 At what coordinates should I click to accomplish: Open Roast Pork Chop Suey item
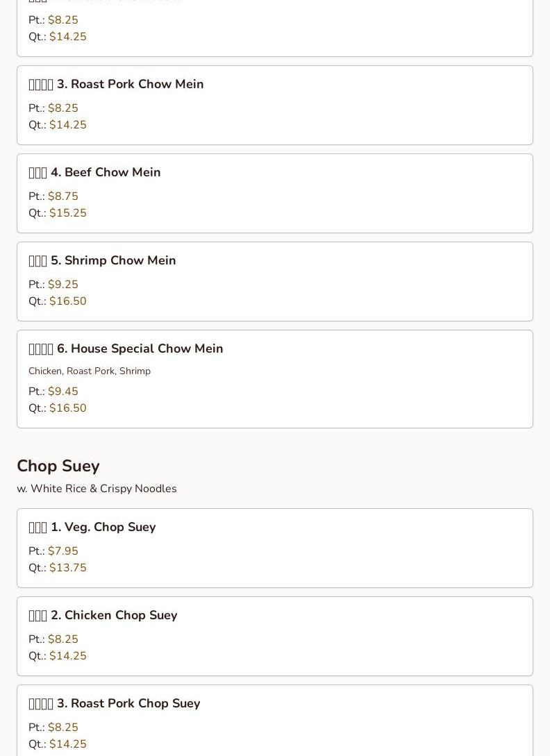point(275,721)
